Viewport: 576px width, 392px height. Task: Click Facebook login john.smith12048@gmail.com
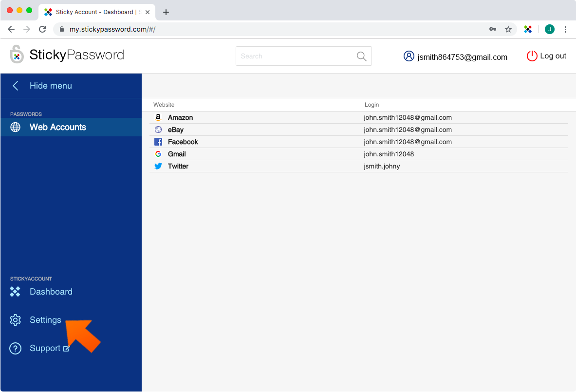408,142
